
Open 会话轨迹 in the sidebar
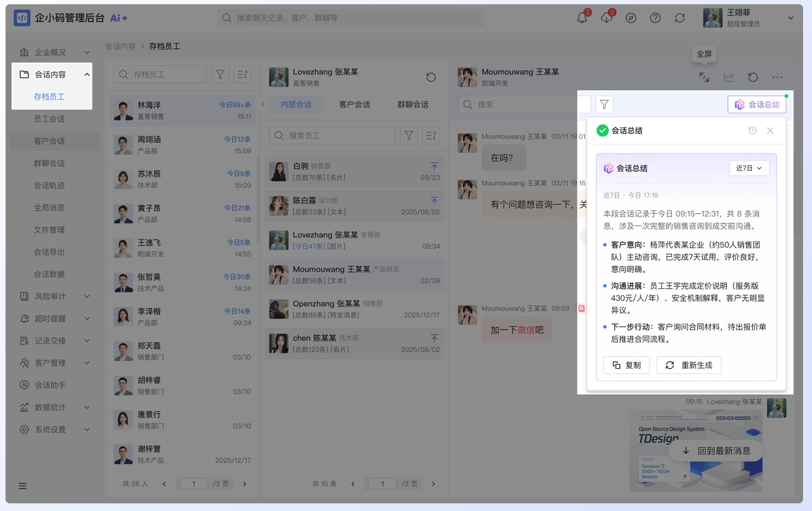49,185
